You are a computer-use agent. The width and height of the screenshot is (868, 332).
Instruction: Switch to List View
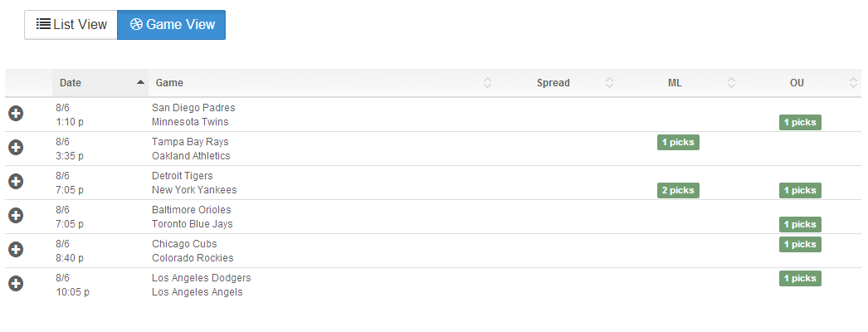click(71, 25)
